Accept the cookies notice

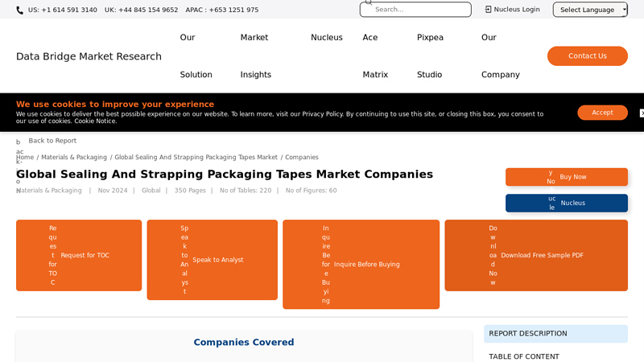click(602, 113)
